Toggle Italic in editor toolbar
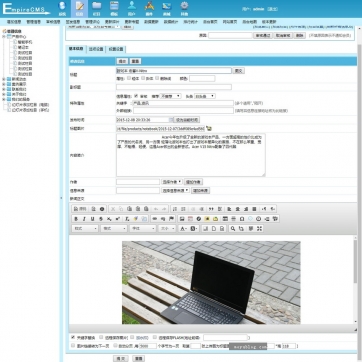Screen dimensions: 362x362 84,219
